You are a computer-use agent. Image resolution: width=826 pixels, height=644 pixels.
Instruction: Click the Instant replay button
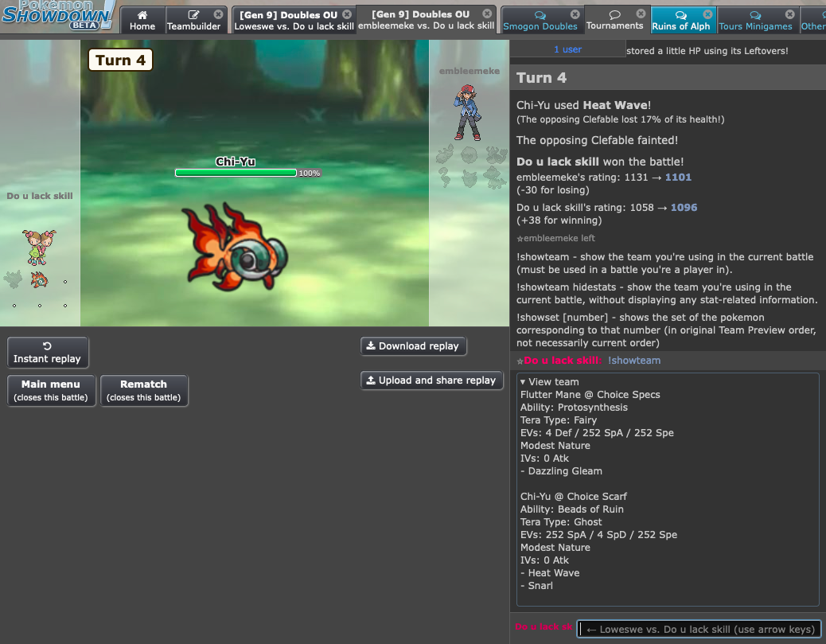pyautogui.click(x=48, y=353)
